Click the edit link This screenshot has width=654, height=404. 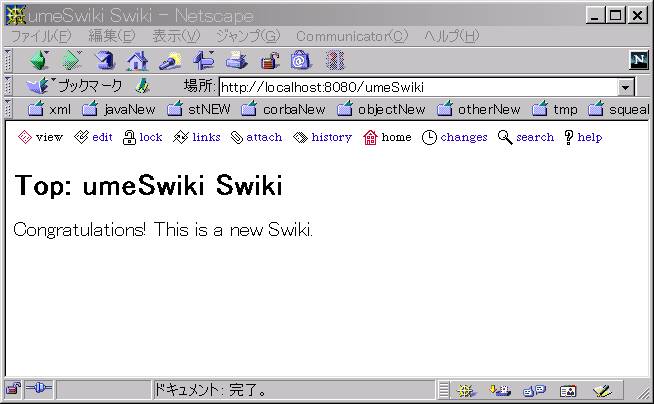tap(102, 137)
